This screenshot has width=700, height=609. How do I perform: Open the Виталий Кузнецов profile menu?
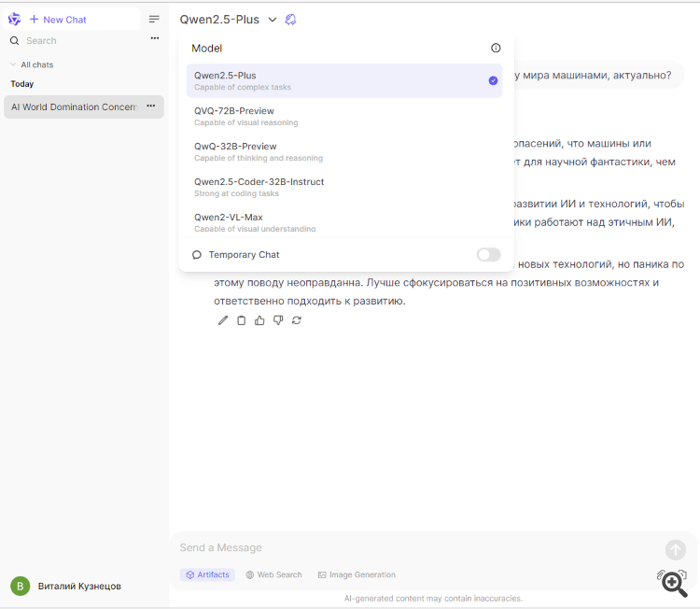click(67, 587)
